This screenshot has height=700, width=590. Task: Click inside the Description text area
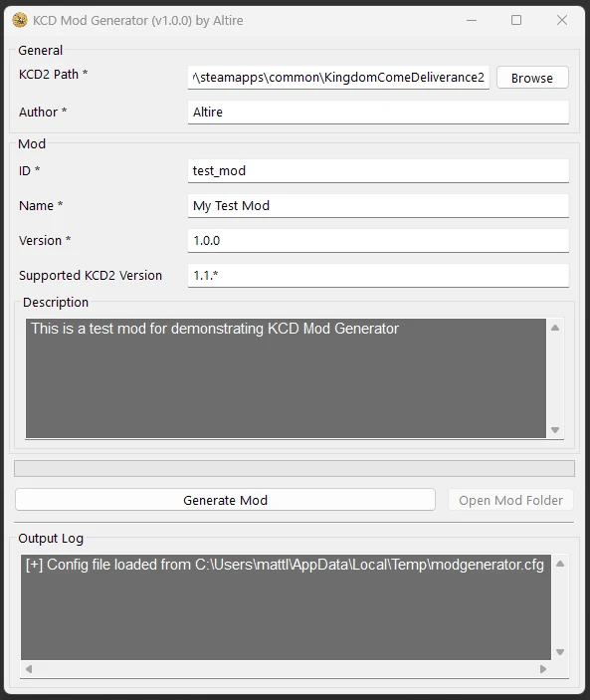(x=286, y=378)
